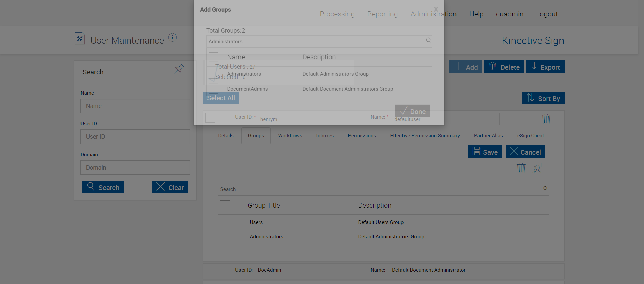Cancel the user edits
The image size is (644, 284).
(x=525, y=152)
